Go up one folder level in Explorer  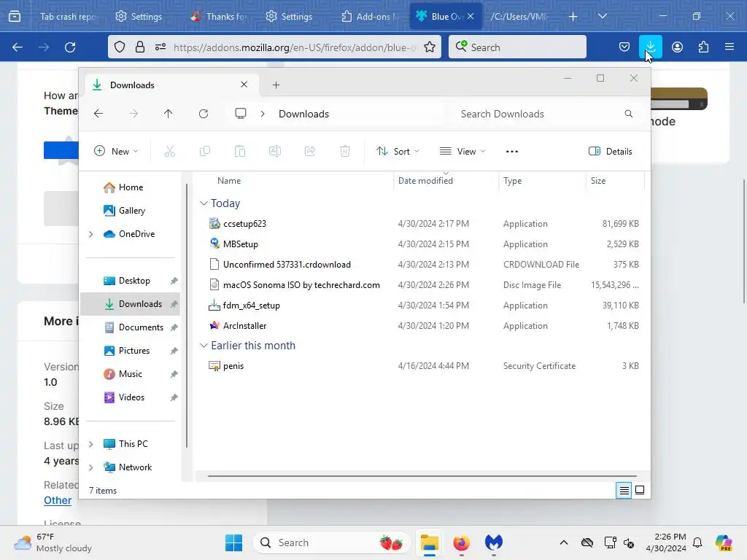point(169,114)
